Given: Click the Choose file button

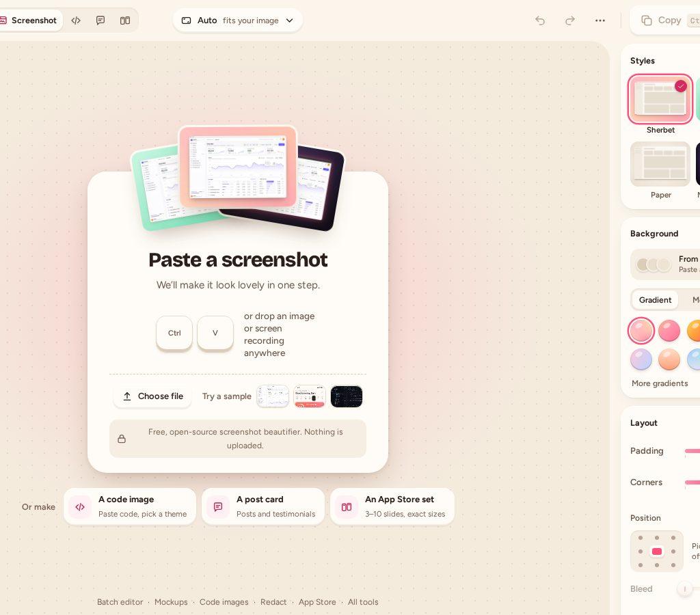Looking at the screenshot, I should [x=152, y=396].
